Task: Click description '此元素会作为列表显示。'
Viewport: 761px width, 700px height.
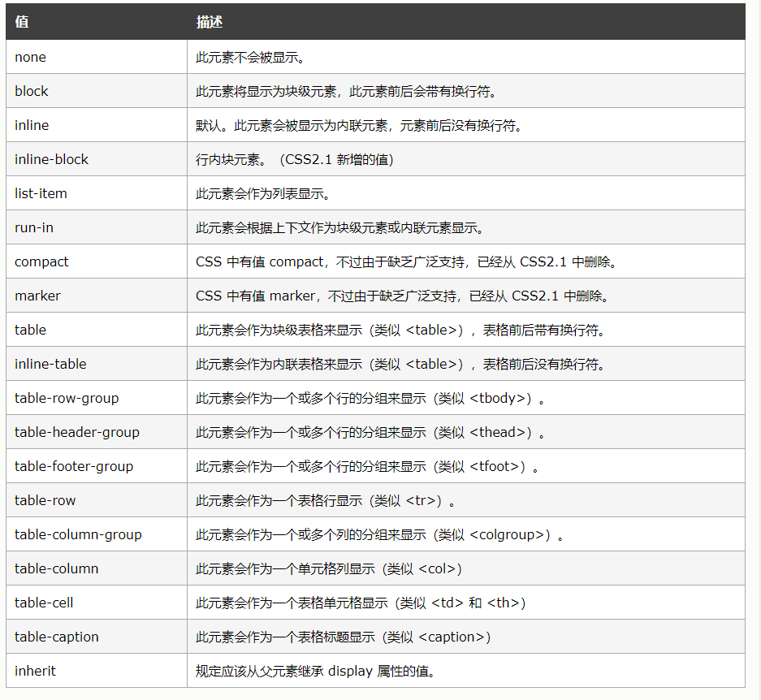Action: (263, 194)
